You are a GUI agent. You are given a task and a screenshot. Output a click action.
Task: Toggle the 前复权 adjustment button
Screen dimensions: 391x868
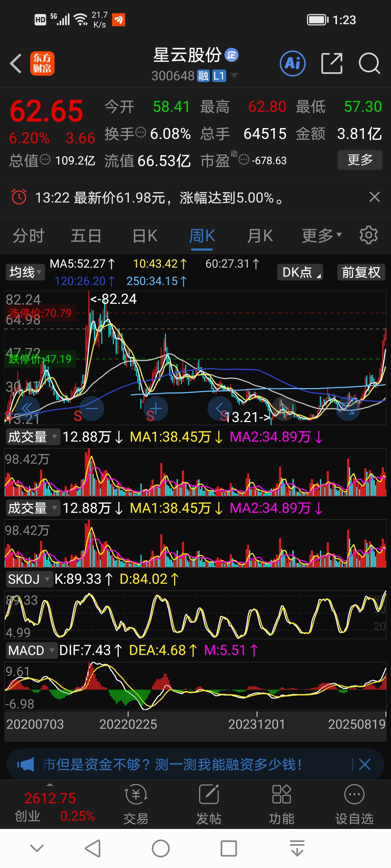361,272
